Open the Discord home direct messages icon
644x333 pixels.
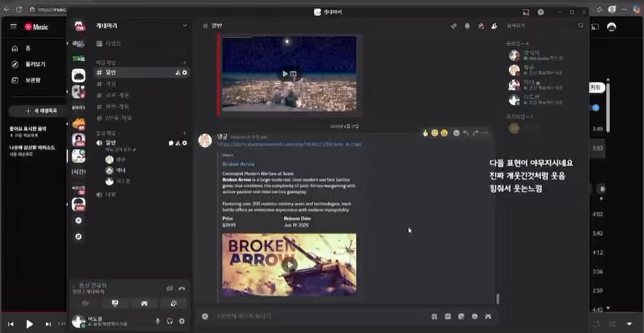80,26
